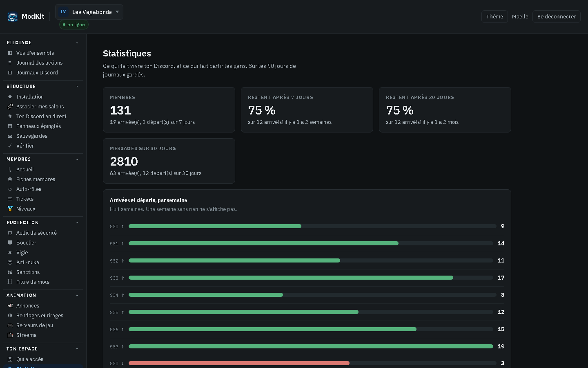The width and height of the screenshot is (588, 368).
Task: Go to Fiches membres
Action: pos(36,179)
